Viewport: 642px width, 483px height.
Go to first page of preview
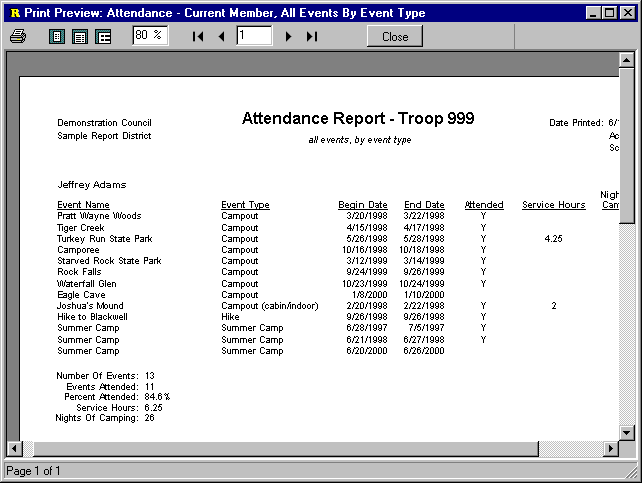[x=198, y=36]
